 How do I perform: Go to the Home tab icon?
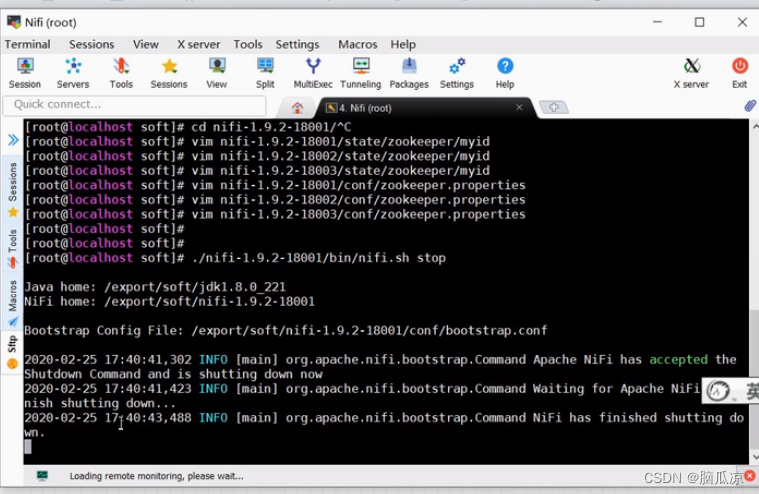click(x=297, y=108)
